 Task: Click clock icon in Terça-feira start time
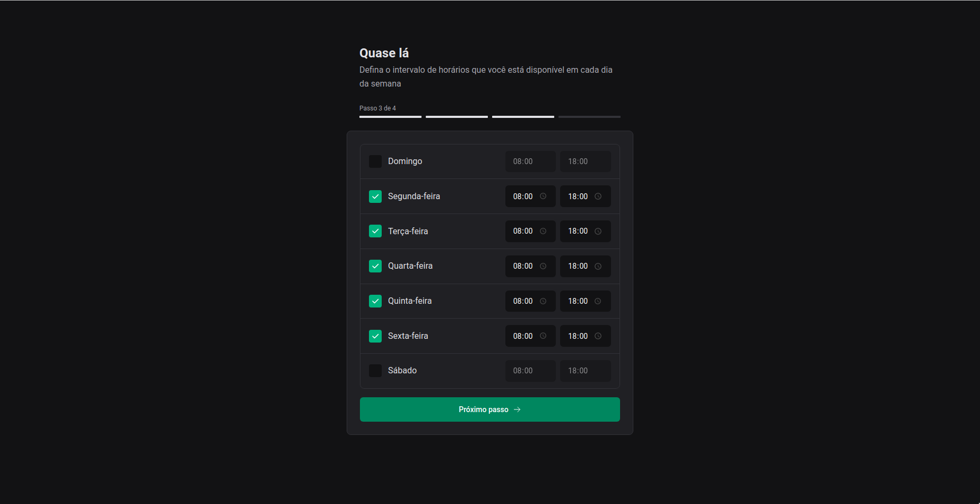coord(543,232)
